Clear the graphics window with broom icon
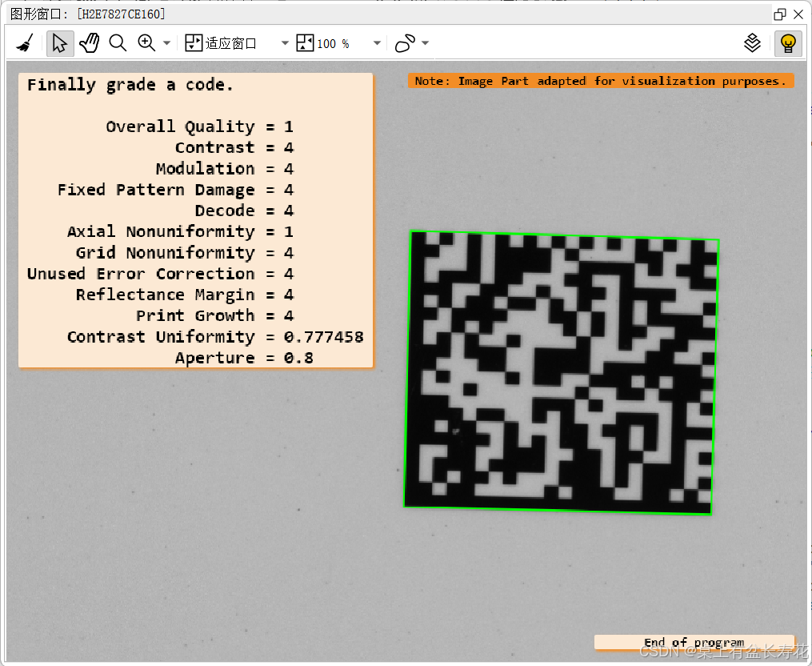Viewport: 812px width, 666px height. (x=24, y=43)
